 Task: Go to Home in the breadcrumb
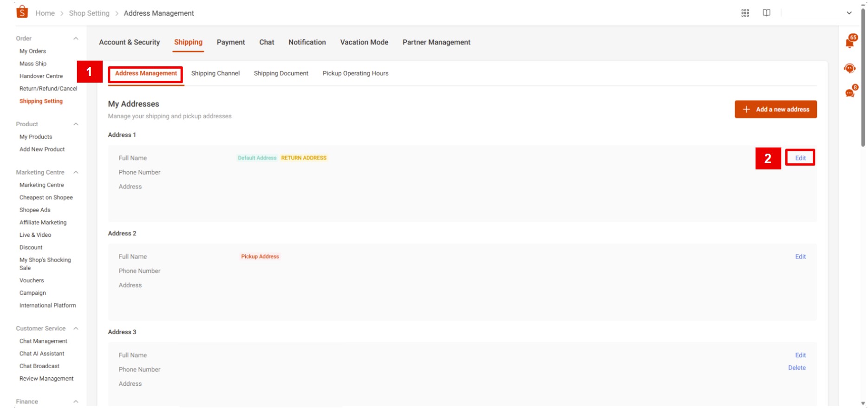45,13
